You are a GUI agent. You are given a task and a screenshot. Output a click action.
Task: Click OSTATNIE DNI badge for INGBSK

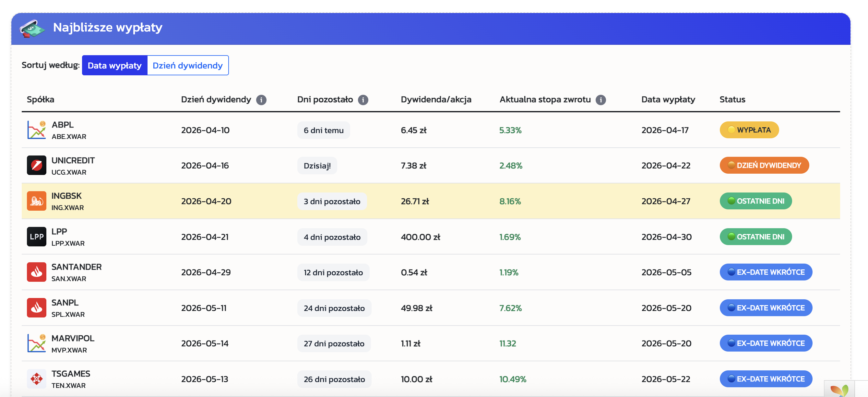[755, 201]
